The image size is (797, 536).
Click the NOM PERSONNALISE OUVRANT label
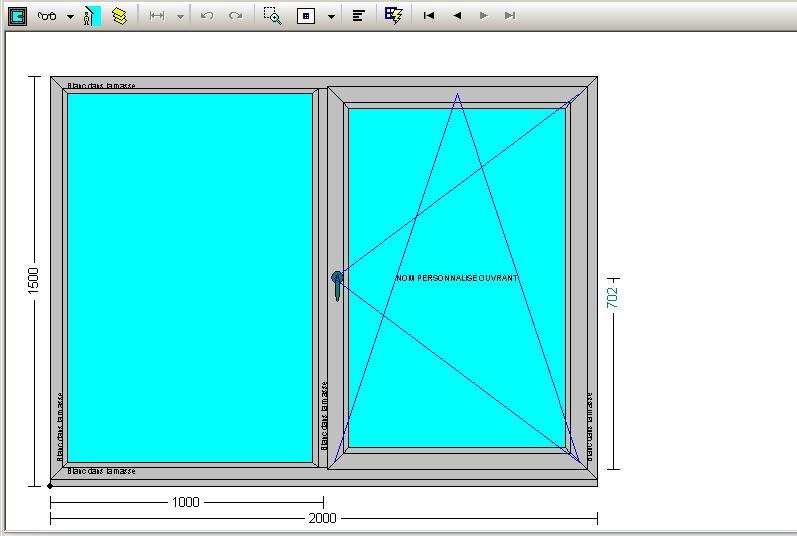coord(457,278)
